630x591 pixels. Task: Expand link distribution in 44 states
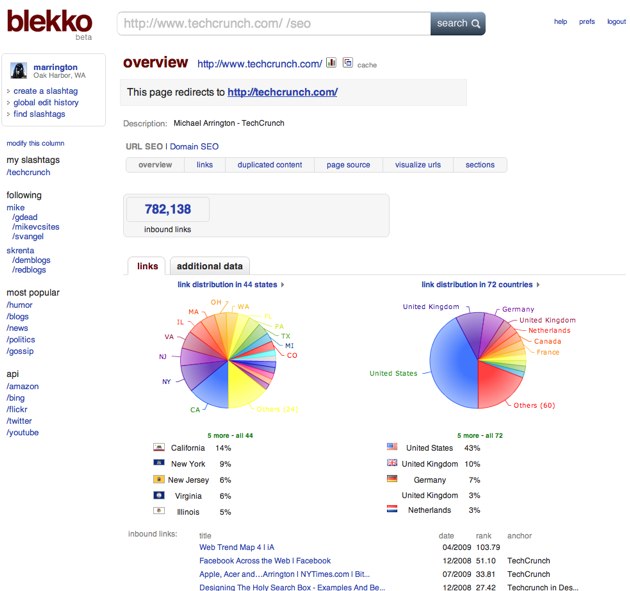coord(231,284)
